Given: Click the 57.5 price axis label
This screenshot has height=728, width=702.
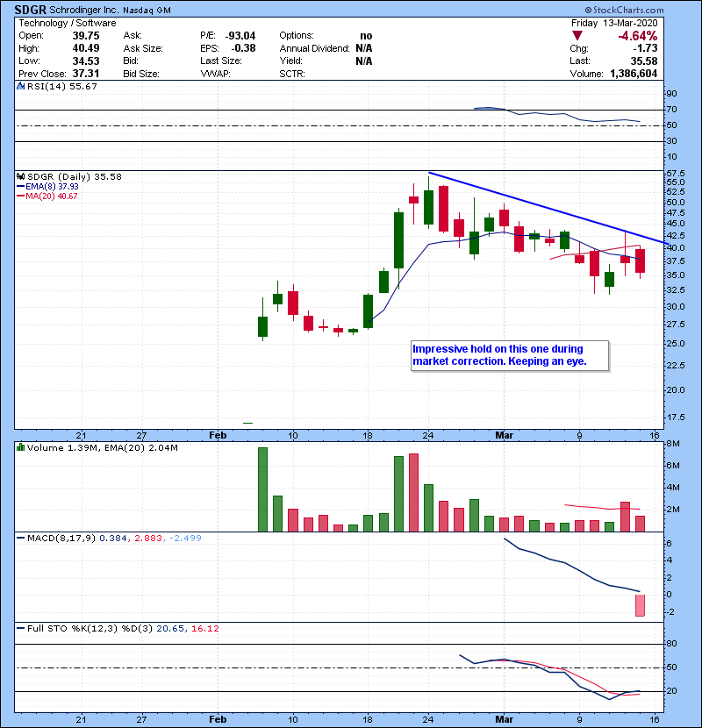Looking at the screenshot, I should click(x=675, y=174).
